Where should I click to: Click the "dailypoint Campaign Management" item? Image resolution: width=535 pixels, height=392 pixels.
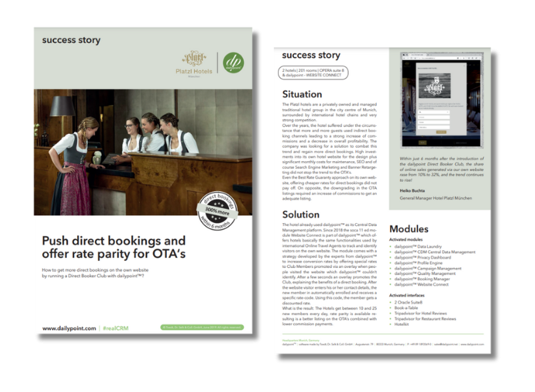point(427,268)
